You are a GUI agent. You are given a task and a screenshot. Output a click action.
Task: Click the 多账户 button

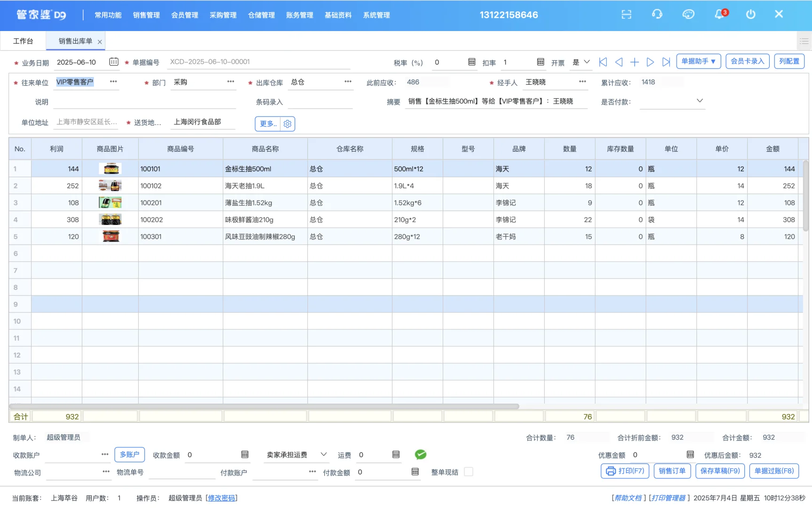pyautogui.click(x=130, y=454)
